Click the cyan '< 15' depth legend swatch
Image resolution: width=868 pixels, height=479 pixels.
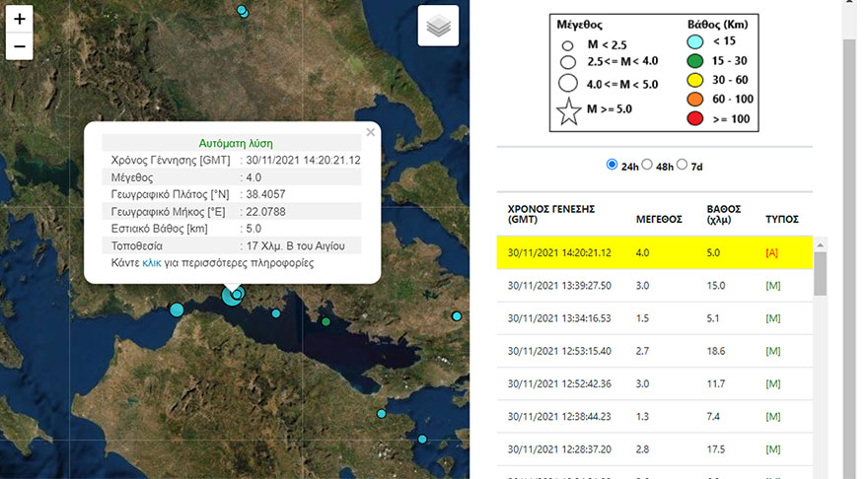point(694,41)
